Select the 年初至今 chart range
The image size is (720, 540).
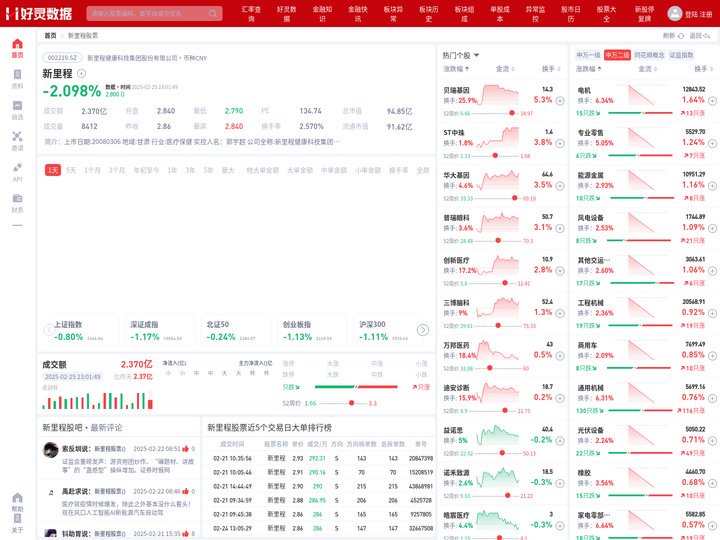click(146, 170)
